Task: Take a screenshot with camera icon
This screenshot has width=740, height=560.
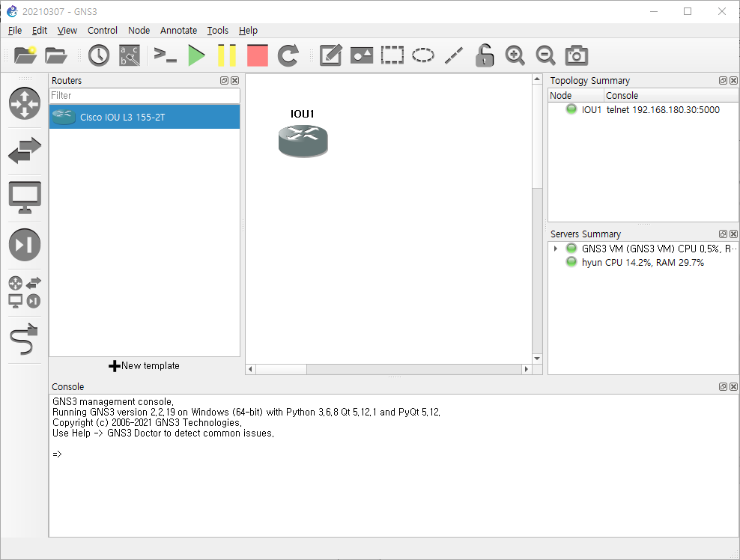Action: pos(576,55)
